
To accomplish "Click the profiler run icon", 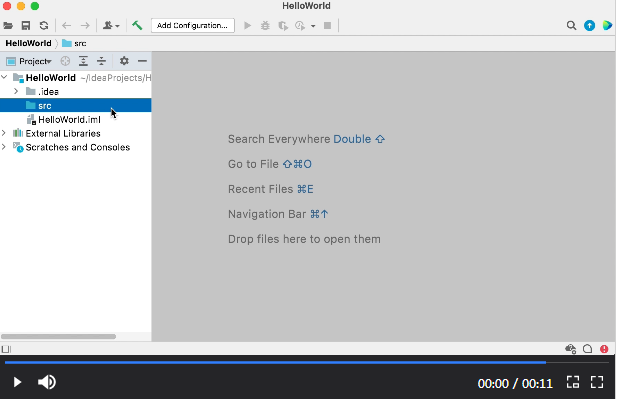I will (300, 26).
